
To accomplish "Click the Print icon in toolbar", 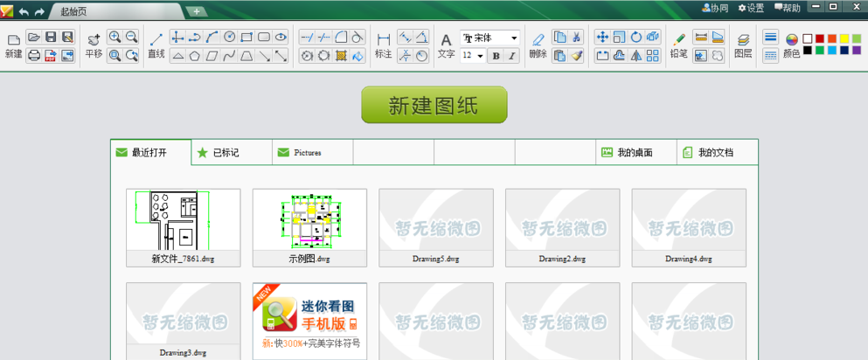I will click(34, 56).
